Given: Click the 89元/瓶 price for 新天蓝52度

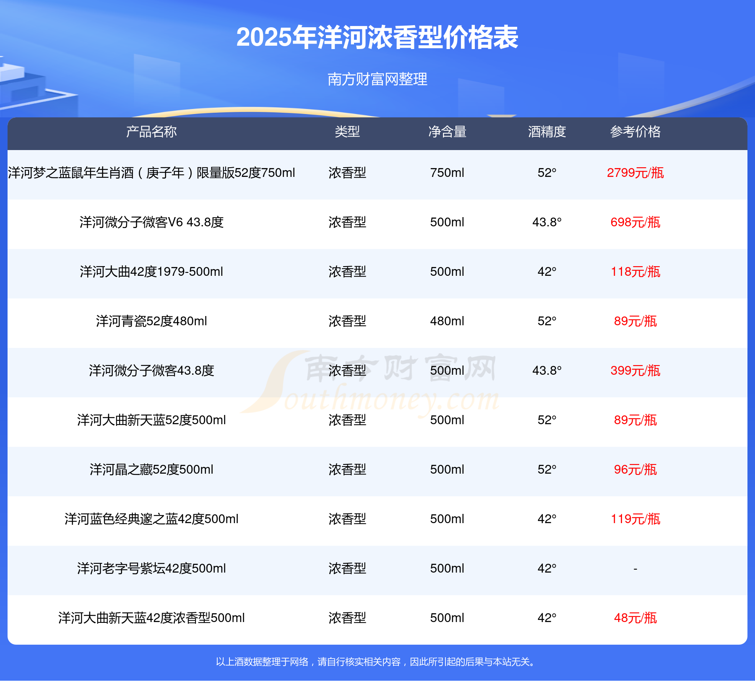Looking at the screenshot, I should [x=635, y=420].
